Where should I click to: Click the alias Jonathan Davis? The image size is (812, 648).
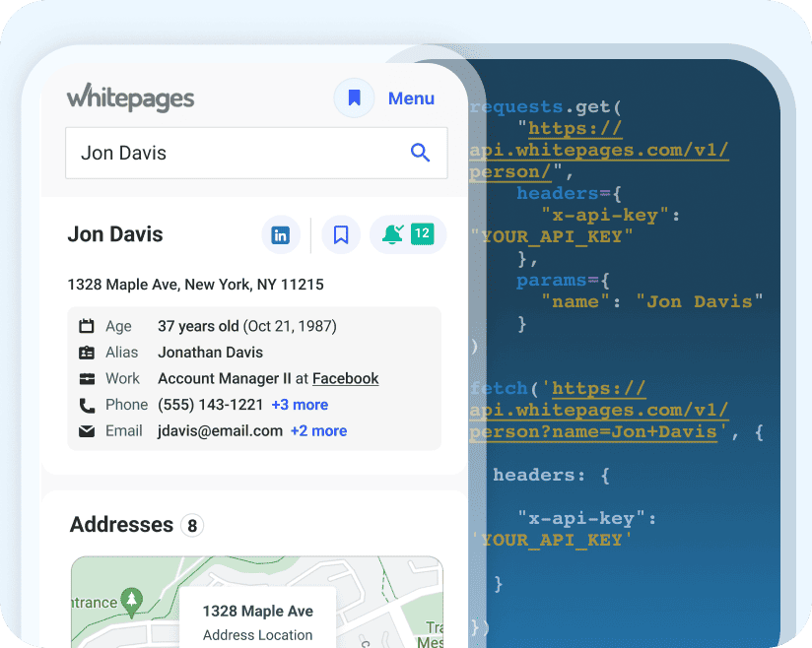coord(210,353)
